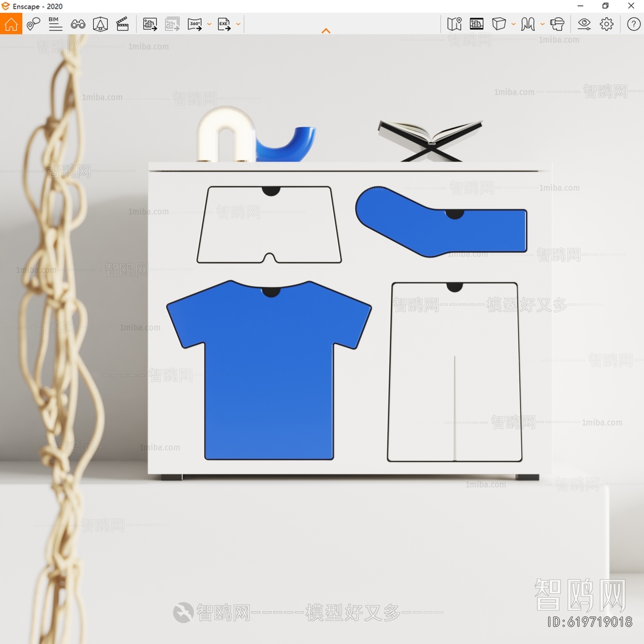The width and height of the screenshot is (644, 644).
Task: Export standalone EXE file
Action: click(224, 24)
